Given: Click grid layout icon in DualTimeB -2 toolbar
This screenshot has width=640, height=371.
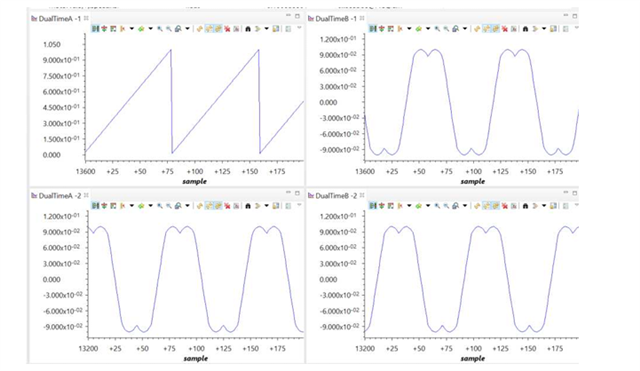Looking at the screenshot, I should pyautogui.click(x=391, y=205).
